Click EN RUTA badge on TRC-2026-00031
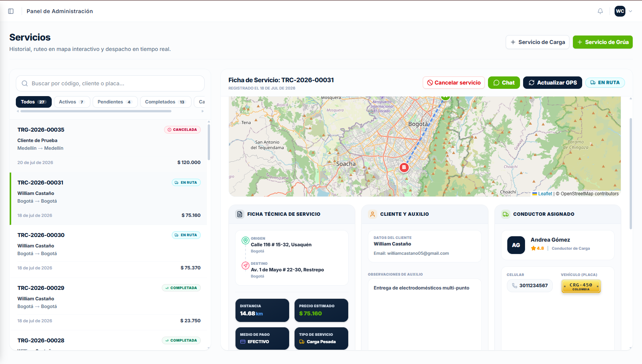The height and width of the screenshot is (364, 642). point(186,183)
